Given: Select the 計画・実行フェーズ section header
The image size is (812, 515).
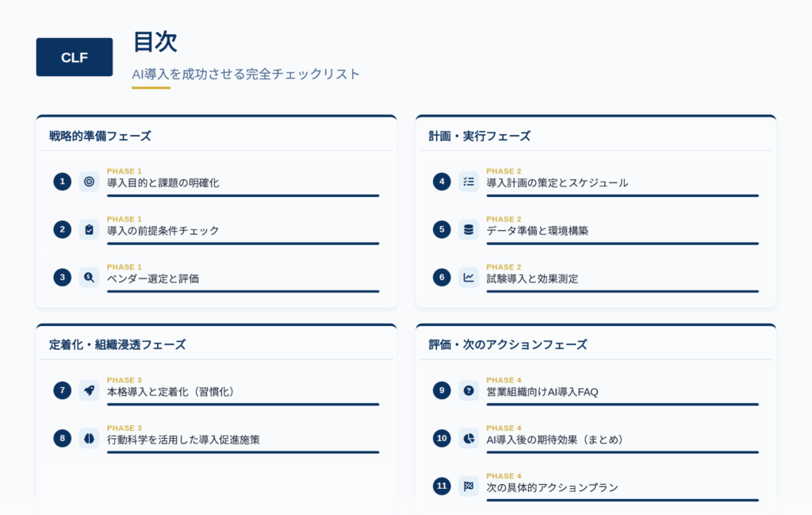Looking at the screenshot, I should [480, 136].
